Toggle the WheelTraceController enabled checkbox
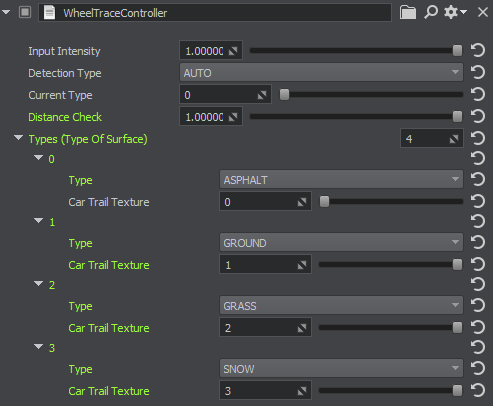This screenshot has height=406, width=493. click(25, 12)
